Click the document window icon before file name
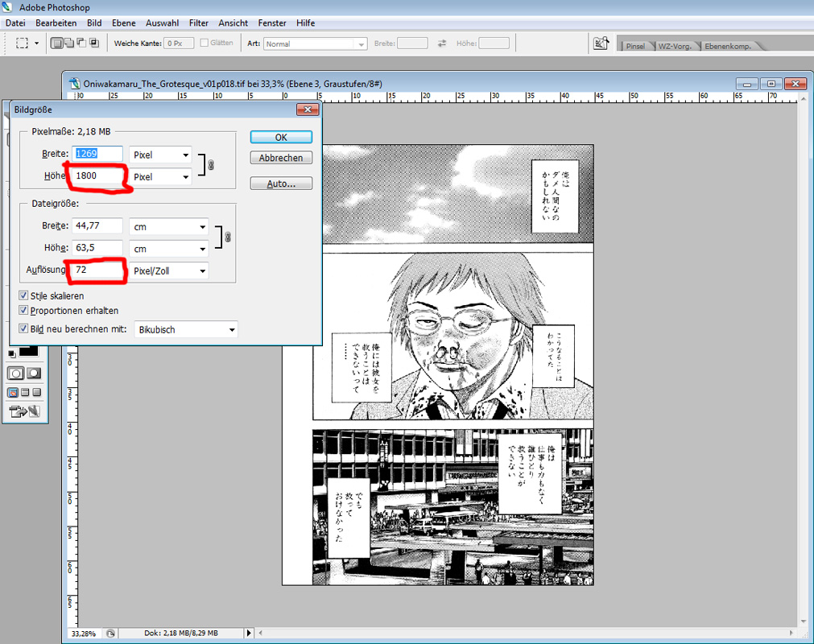 click(x=75, y=84)
